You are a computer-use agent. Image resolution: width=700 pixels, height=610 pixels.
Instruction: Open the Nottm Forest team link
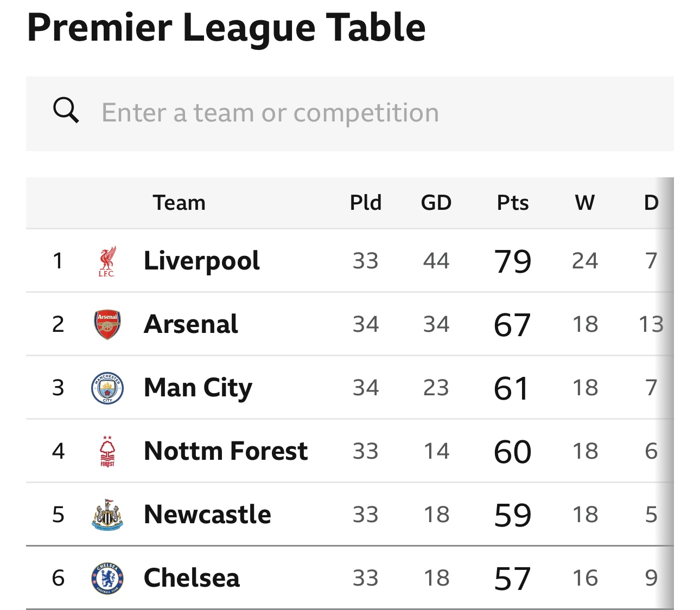coord(226,451)
